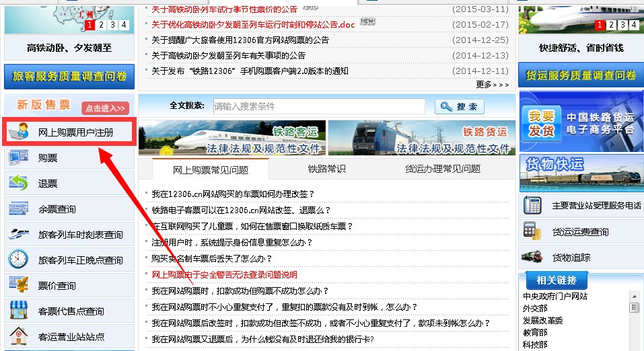Open 外交部 related link
Image resolution: width=644 pixels, height=351 pixels.
pyautogui.click(x=535, y=309)
